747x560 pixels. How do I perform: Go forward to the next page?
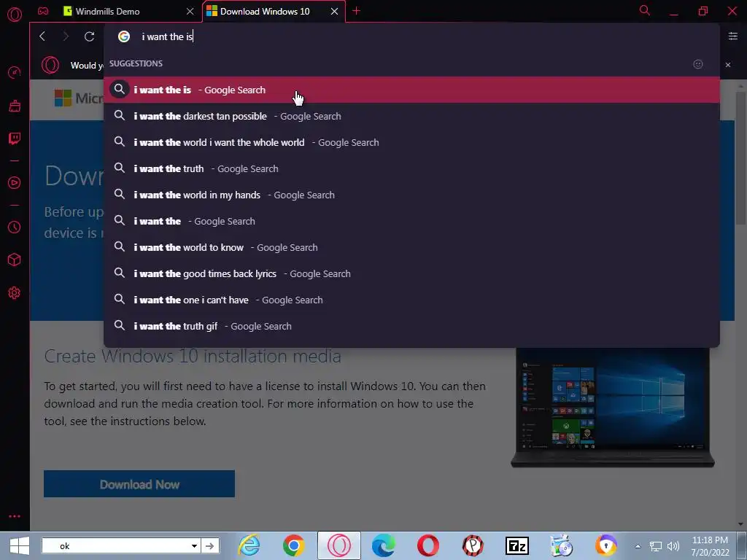point(66,36)
